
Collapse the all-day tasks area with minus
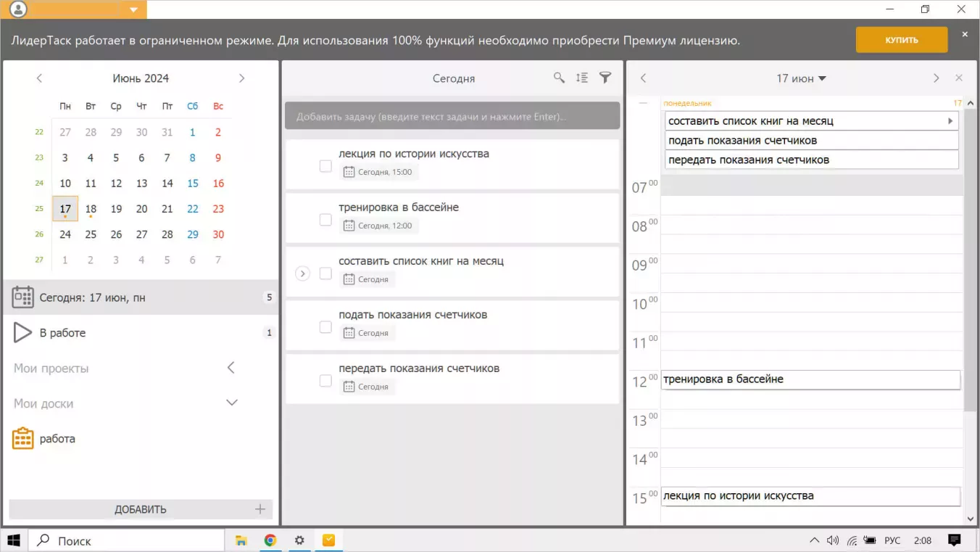click(x=643, y=103)
